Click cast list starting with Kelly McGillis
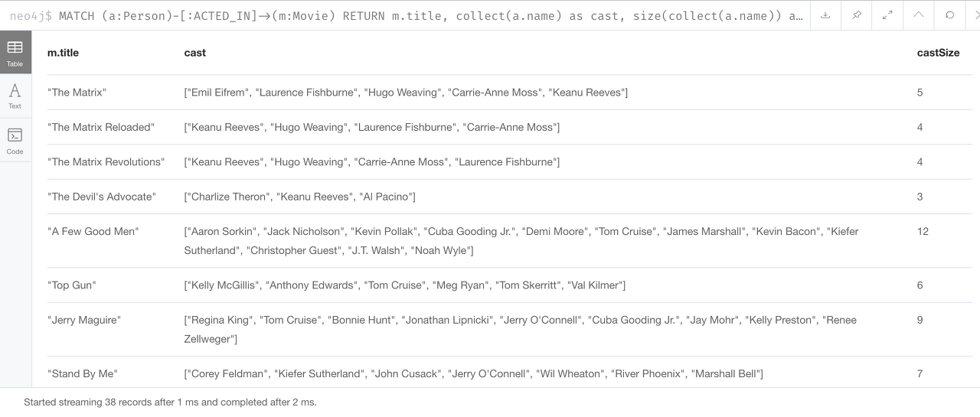The height and width of the screenshot is (417, 980). (x=405, y=285)
